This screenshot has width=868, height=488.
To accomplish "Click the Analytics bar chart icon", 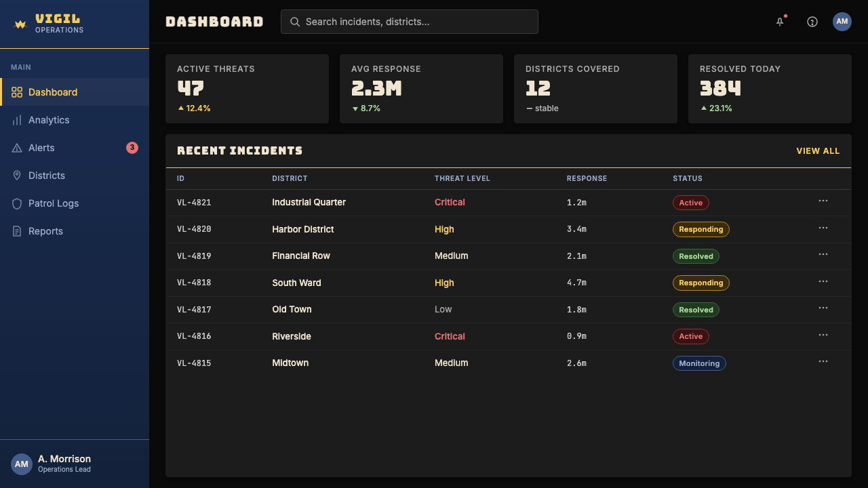I will point(17,120).
